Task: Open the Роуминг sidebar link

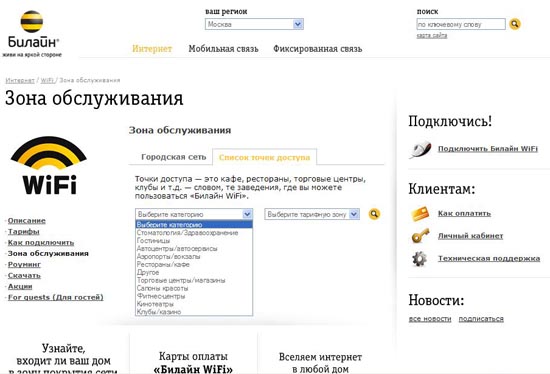Action: [24, 265]
